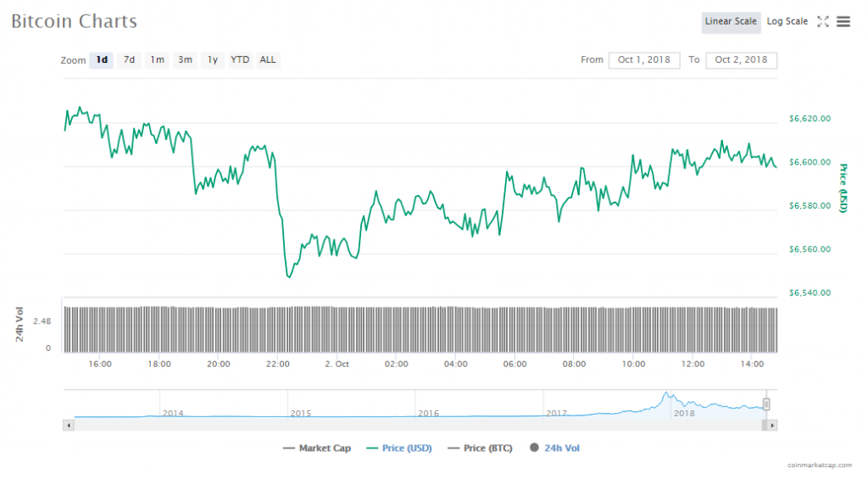Set zoom range to 1m
The height and width of the screenshot is (479, 868).
157,60
